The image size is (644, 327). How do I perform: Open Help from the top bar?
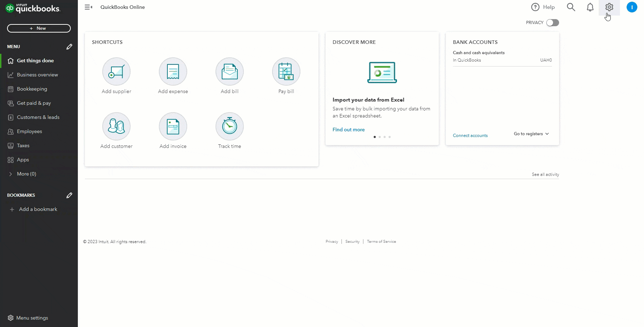point(543,7)
